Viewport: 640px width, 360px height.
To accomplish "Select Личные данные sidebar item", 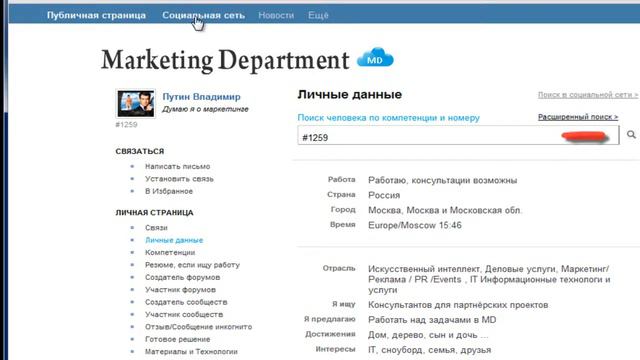I will point(174,240).
